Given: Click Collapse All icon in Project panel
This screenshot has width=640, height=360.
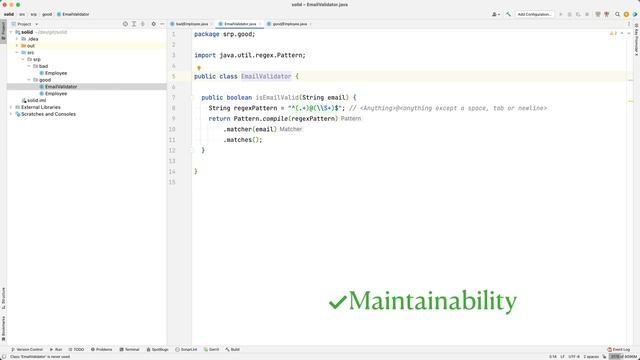Looking at the screenshot, I should 142,24.
